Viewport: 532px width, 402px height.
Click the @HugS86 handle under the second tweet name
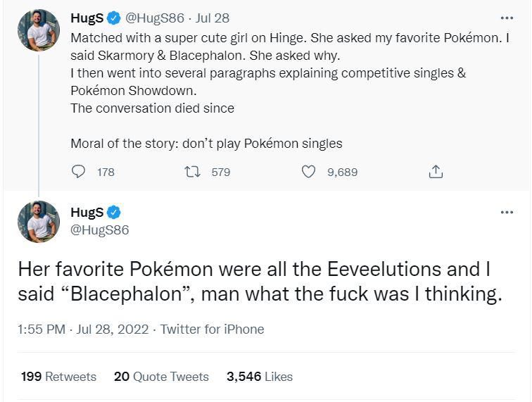tap(100, 230)
